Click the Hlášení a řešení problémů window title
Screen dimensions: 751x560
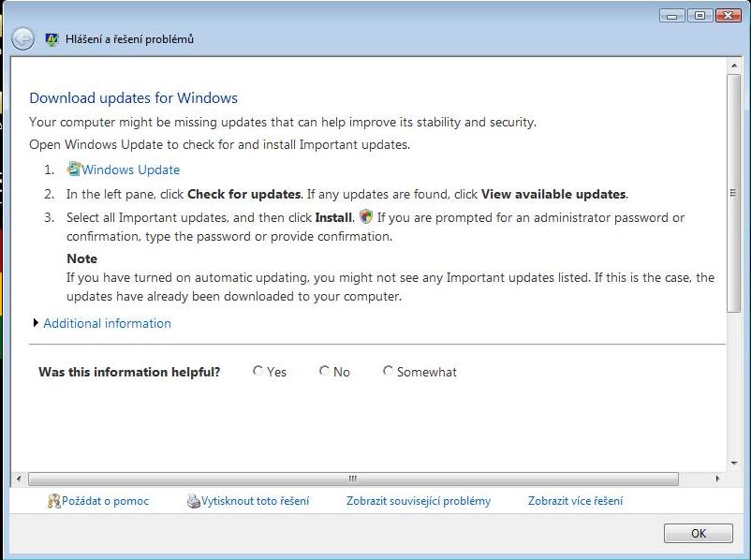pyautogui.click(x=129, y=39)
